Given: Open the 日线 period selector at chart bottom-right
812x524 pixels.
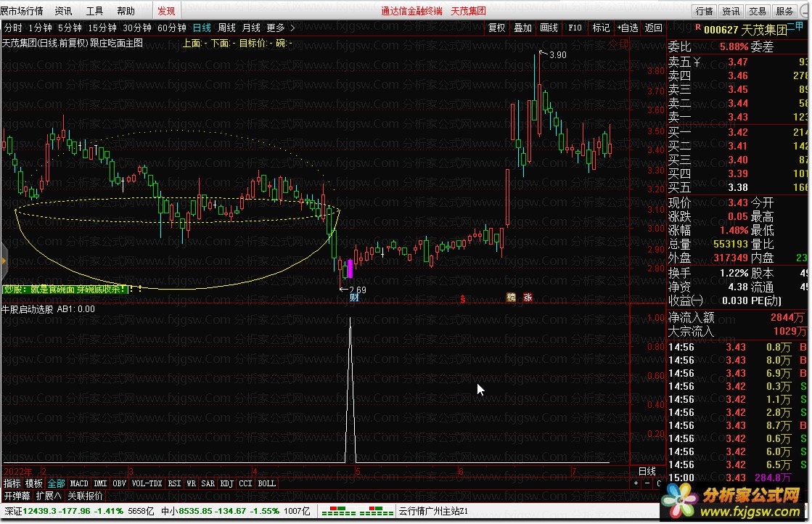Looking at the screenshot, I should pyautogui.click(x=647, y=471).
